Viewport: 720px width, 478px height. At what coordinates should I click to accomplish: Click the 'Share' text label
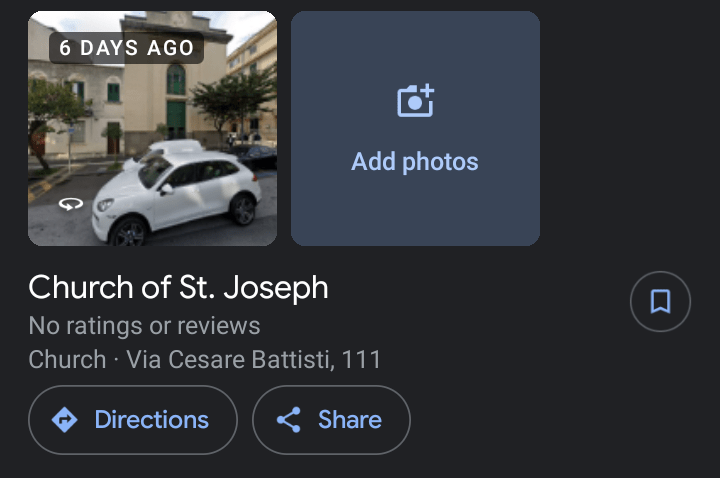(x=349, y=420)
